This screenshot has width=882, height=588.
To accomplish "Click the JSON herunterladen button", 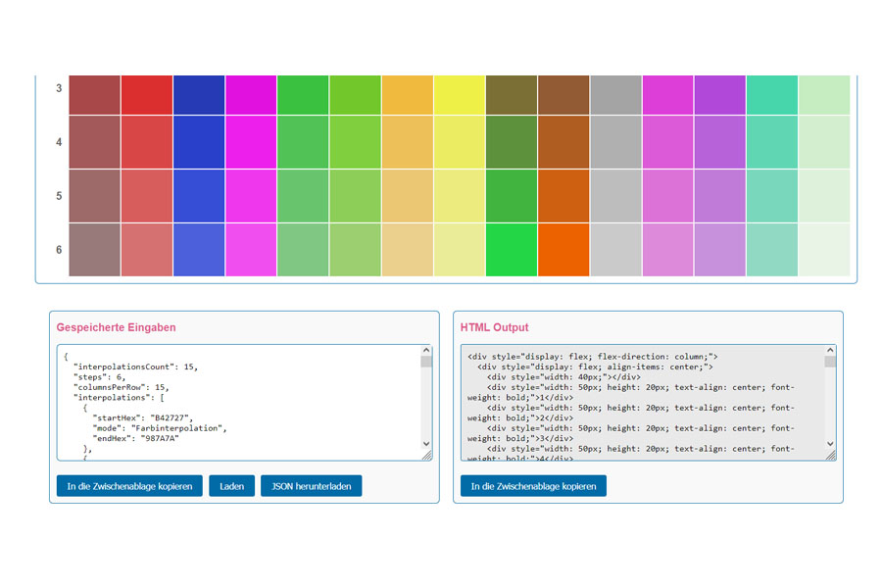I will point(311,486).
